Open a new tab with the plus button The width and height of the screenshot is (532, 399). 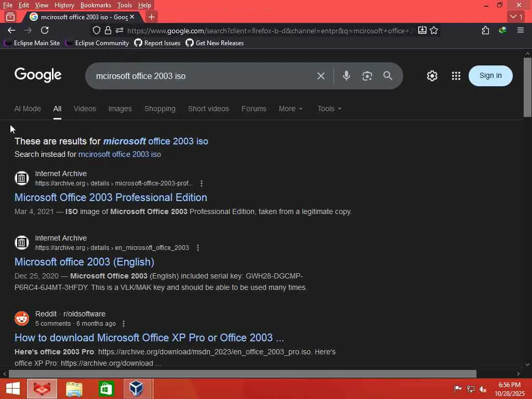tap(151, 17)
